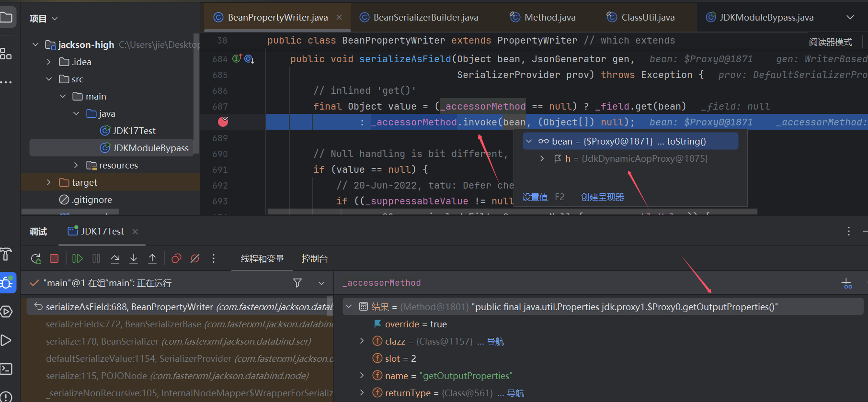The image size is (868, 402).
Task: Open the Run tool window icon
Action: [x=6, y=340]
